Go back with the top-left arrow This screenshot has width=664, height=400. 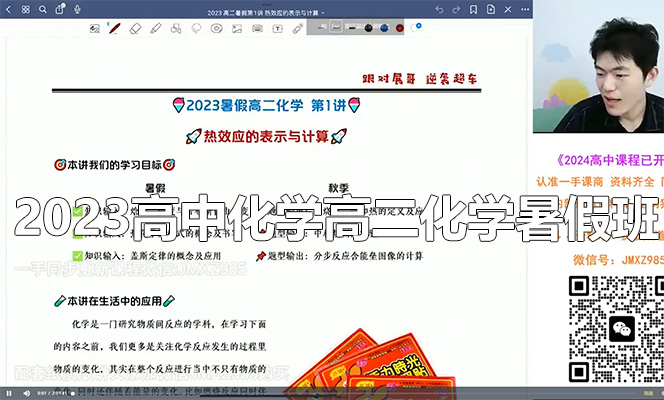click(8, 10)
